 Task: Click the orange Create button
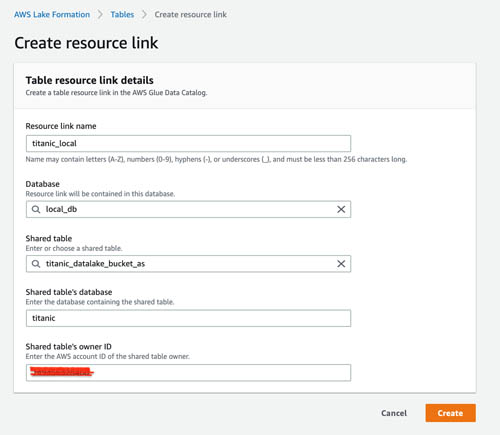[450, 413]
